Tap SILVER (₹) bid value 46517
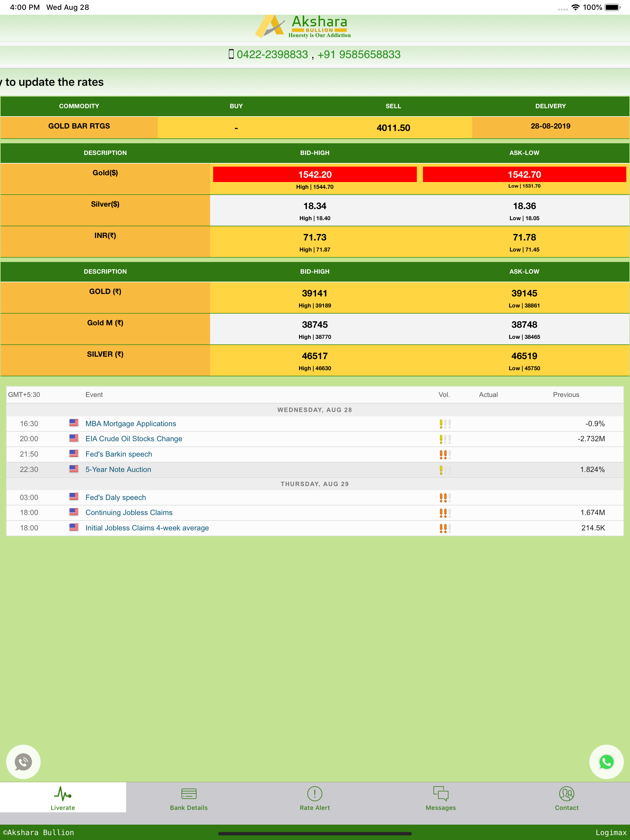 [315, 356]
